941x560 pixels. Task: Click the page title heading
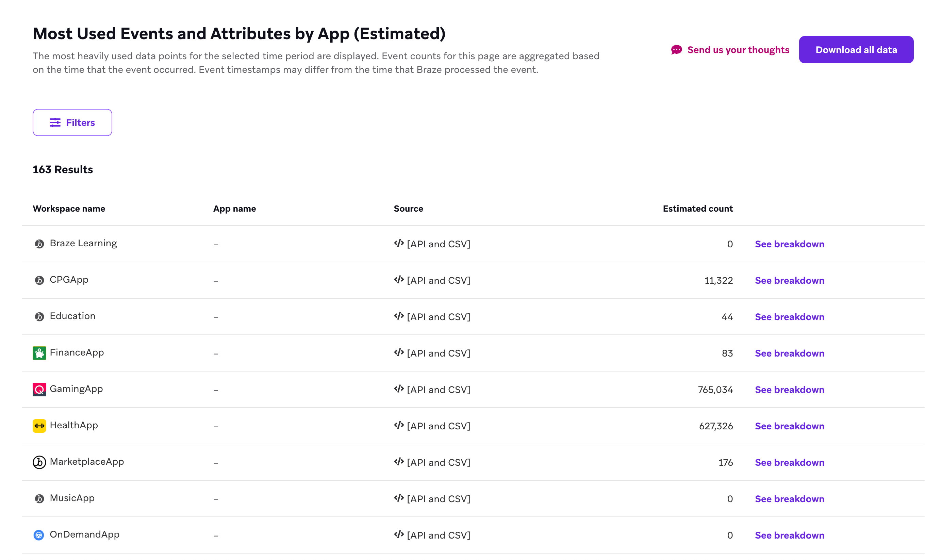click(239, 34)
